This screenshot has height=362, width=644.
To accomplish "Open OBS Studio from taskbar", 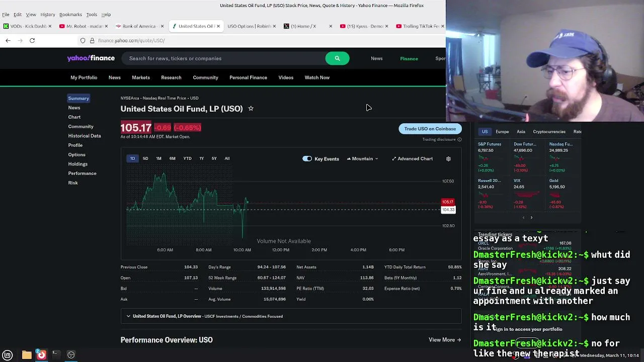I will click(x=71, y=355).
